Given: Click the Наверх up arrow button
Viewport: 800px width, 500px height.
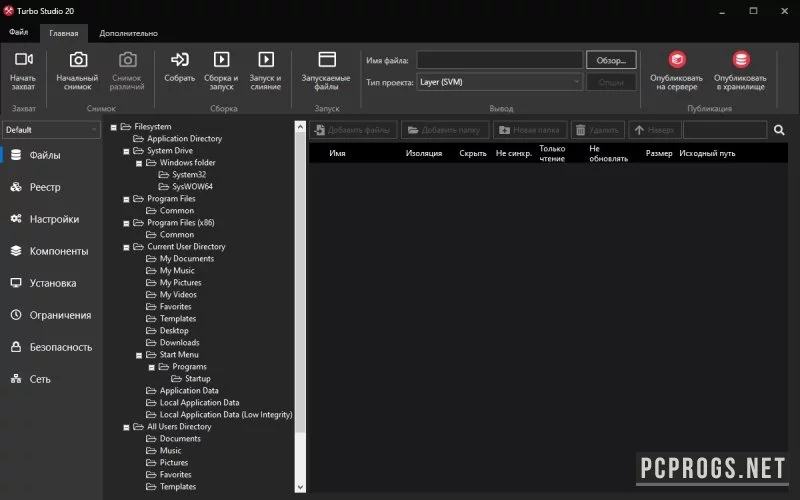Looking at the screenshot, I should pyautogui.click(x=655, y=130).
